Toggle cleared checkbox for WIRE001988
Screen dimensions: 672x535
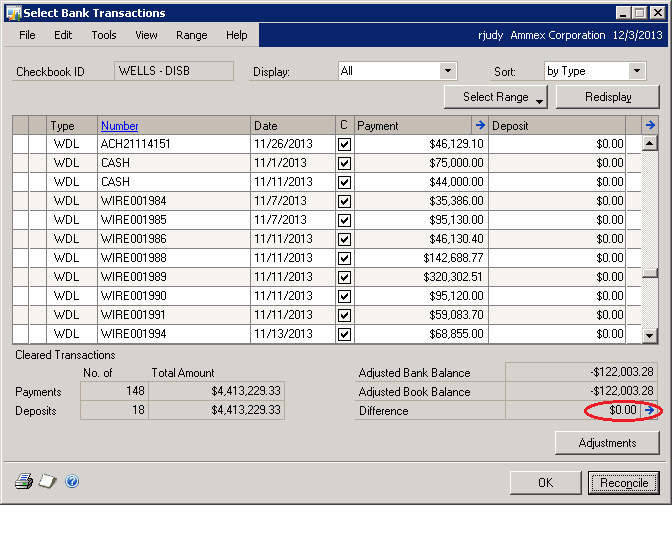(345, 258)
